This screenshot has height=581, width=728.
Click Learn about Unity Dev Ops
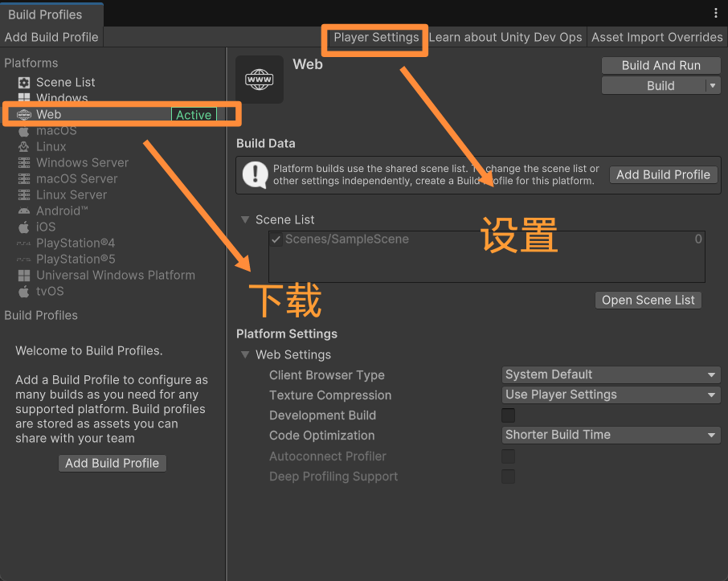505,37
